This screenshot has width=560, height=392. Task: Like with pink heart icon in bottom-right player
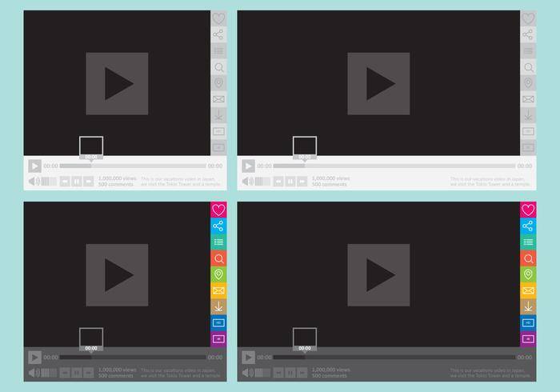tap(528, 210)
